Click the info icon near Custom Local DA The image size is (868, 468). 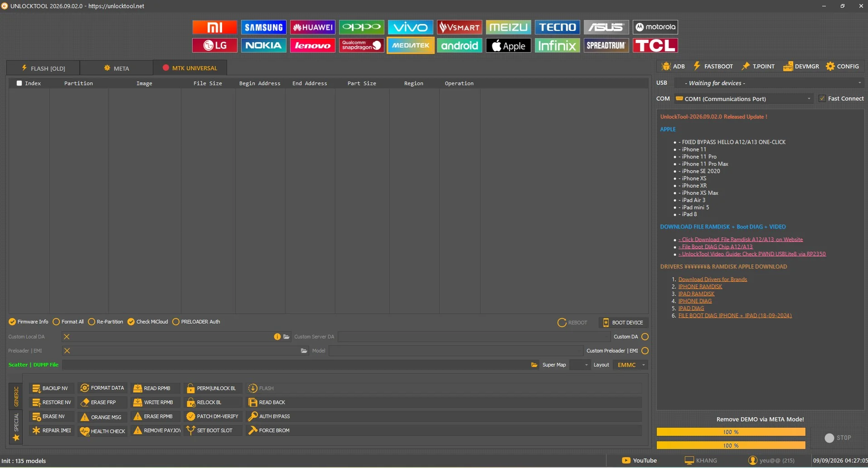point(277,337)
